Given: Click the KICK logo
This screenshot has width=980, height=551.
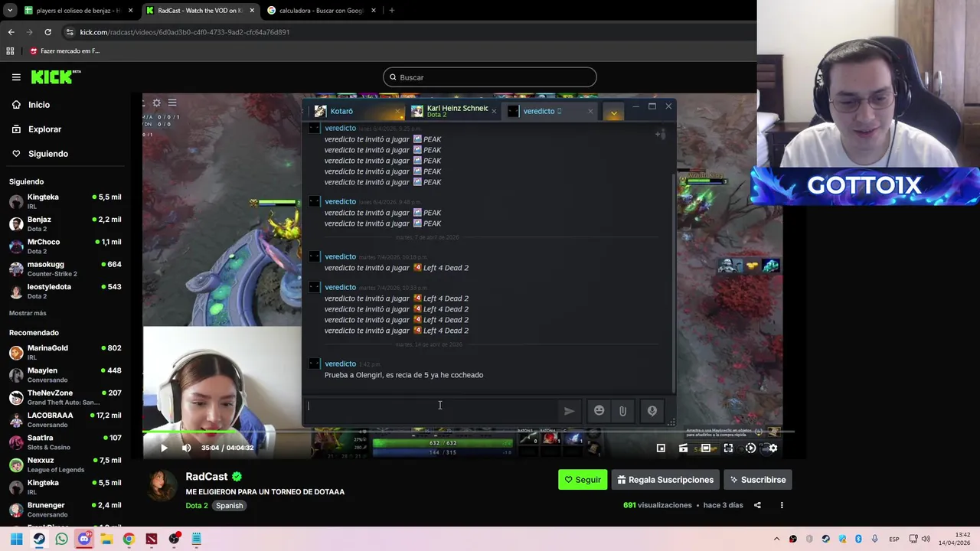Looking at the screenshot, I should tap(55, 77).
